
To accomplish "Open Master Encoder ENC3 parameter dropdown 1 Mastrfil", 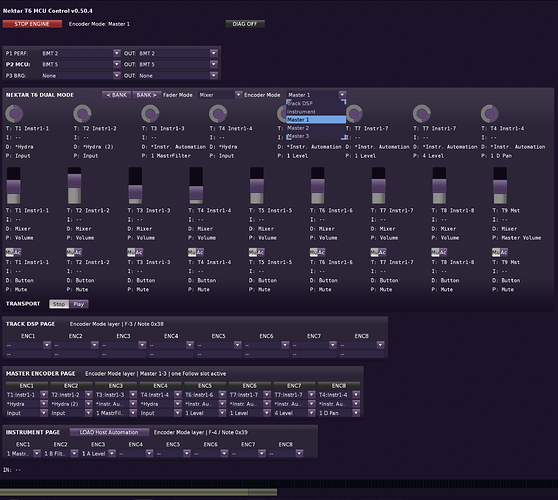I will click(116, 413).
